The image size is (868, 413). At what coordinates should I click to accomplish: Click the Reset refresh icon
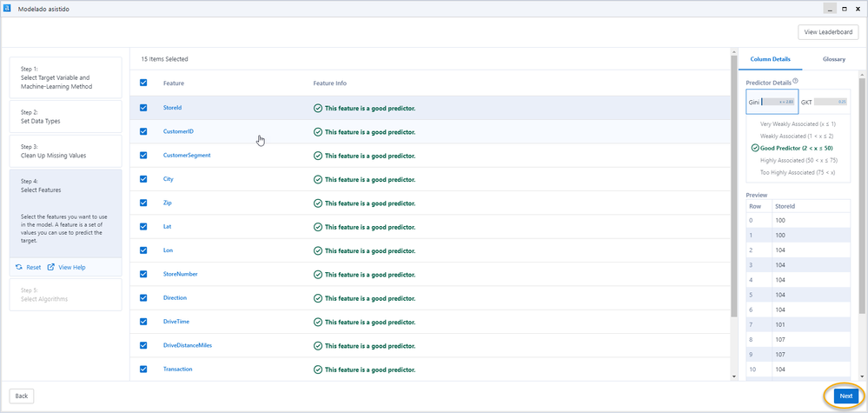coord(18,267)
